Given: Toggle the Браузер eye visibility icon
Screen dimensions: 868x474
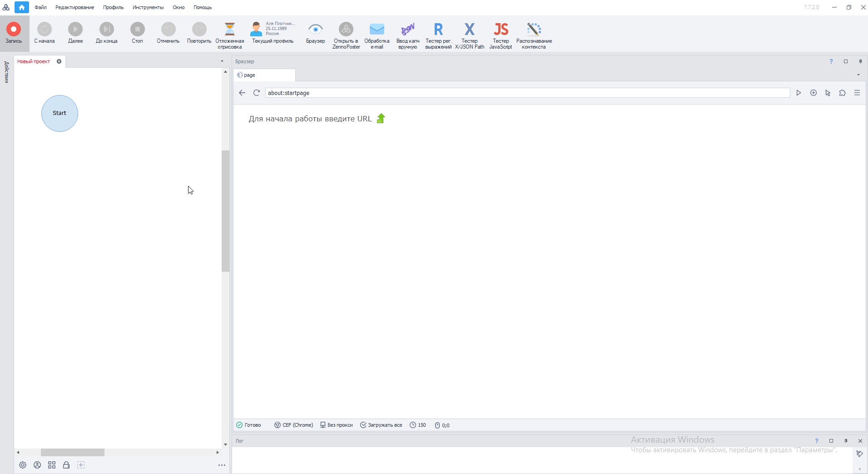Looking at the screenshot, I should click(315, 30).
